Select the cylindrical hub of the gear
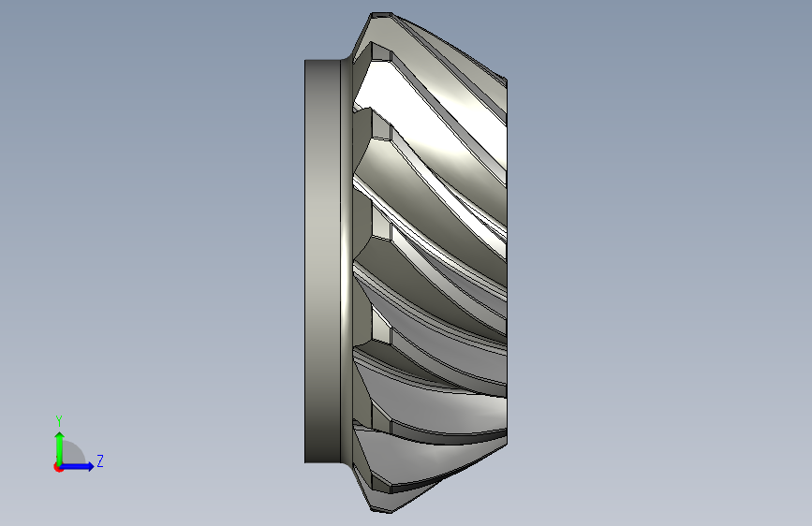The width and height of the screenshot is (812, 526). [322, 261]
